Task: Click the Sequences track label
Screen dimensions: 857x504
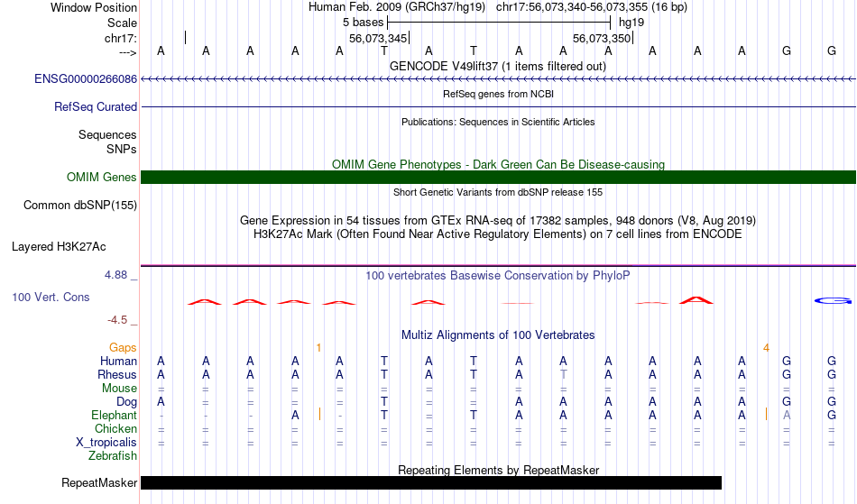Action: pyautogui.click(x=107, y=135)
